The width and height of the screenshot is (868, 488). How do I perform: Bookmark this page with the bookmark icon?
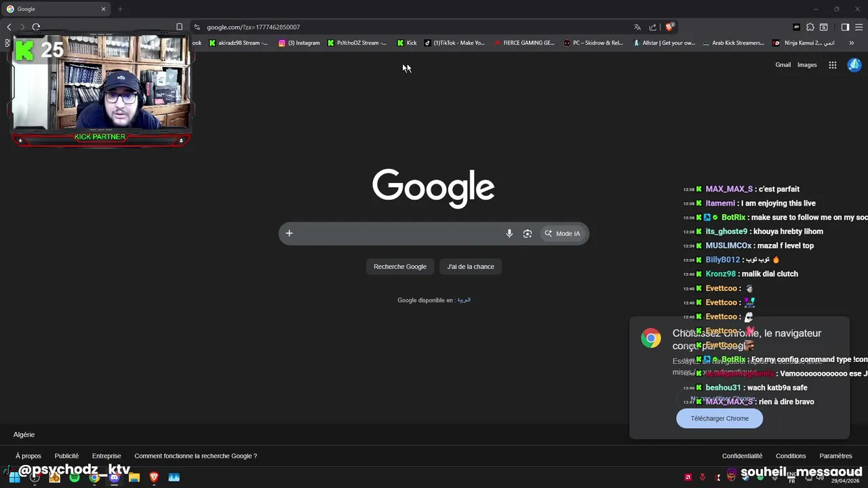click(179, 27)
